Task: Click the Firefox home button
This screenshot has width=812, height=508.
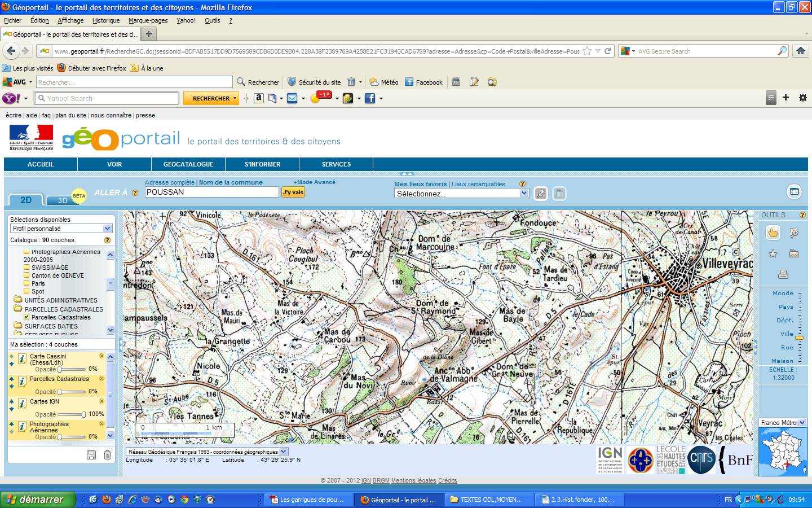Action: point(800,51)
